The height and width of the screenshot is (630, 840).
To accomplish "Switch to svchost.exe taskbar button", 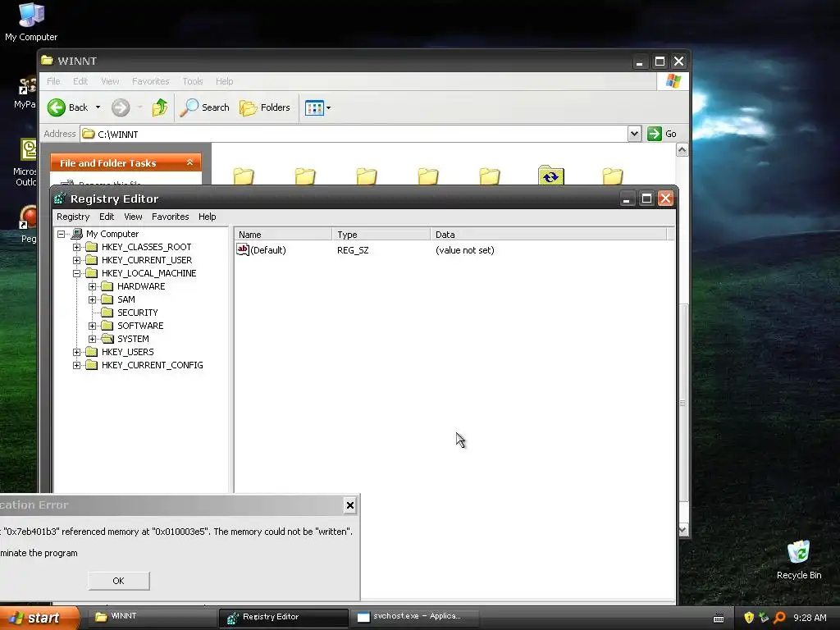I will pos(413,617).
